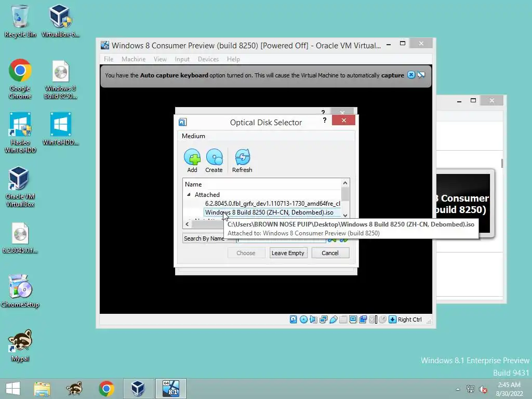Open Mypal raccoon icon in taskbar
Image resolution: width=532 pixels, height=399 pixels.
(74, 389)
